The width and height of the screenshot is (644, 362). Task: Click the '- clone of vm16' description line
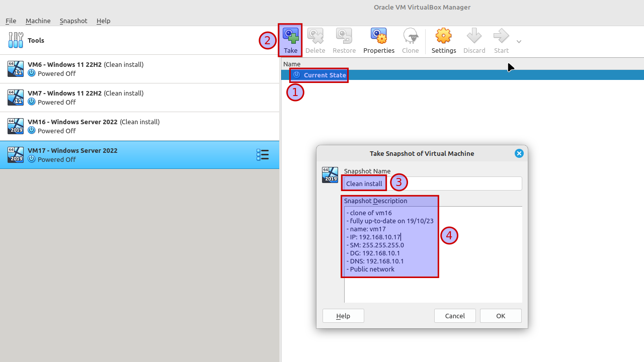[369, 213]
